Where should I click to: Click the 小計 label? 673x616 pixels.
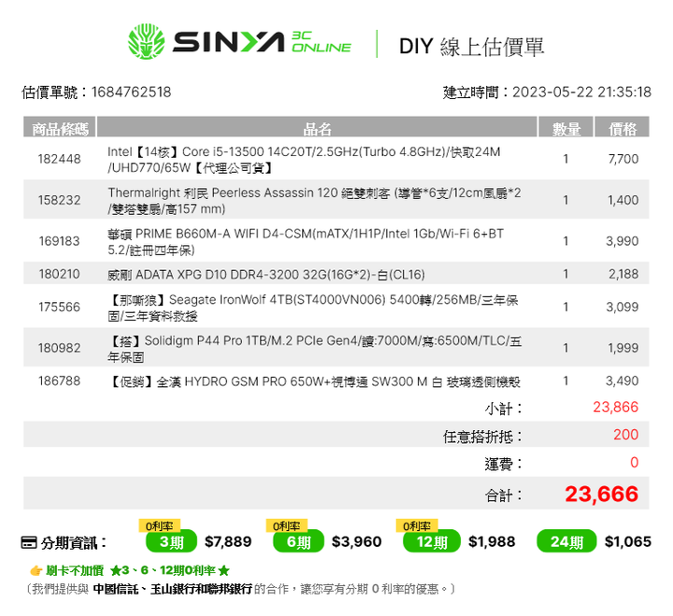[504, 408]
